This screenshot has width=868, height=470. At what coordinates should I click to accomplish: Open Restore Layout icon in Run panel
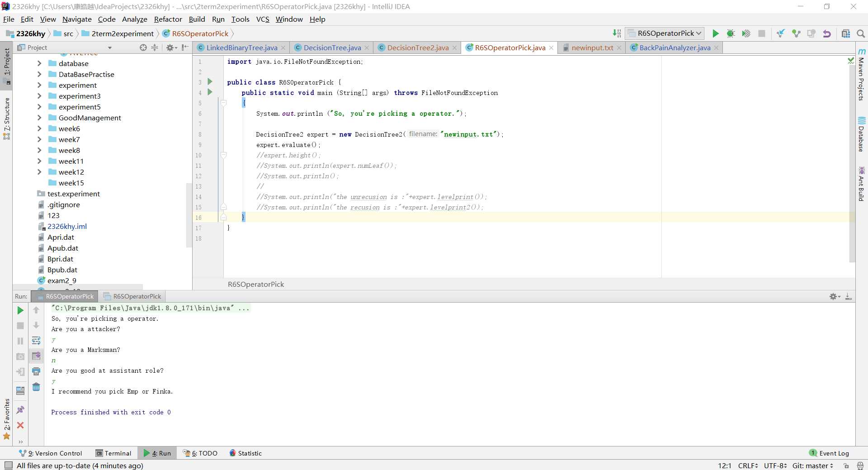[20, 391]
